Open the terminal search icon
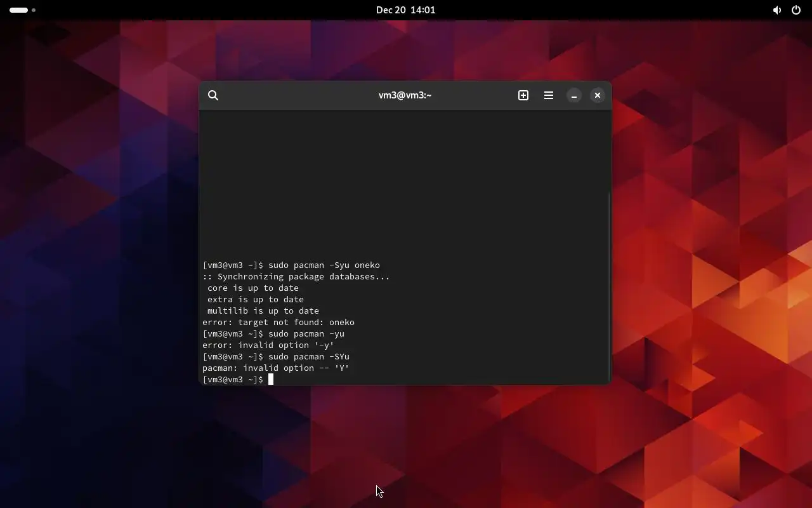Image resolution: width=812 pixels, height=508 pixels. pyautogui.click(x=213, y=95)
